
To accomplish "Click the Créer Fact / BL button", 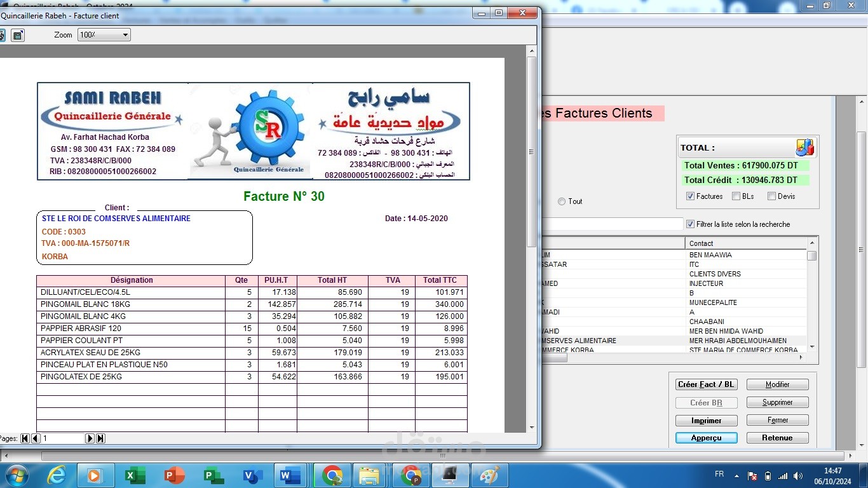I will pyautogui.click(x=706, y=384).
